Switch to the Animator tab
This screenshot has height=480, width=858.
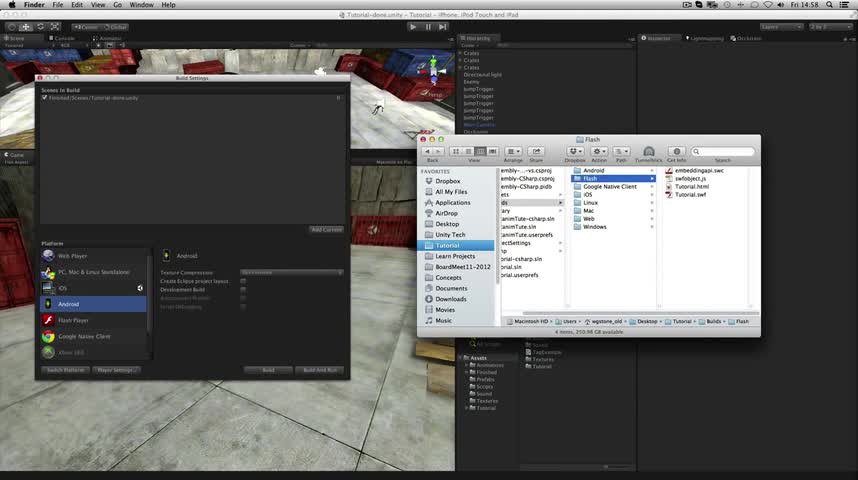[107, 38]
